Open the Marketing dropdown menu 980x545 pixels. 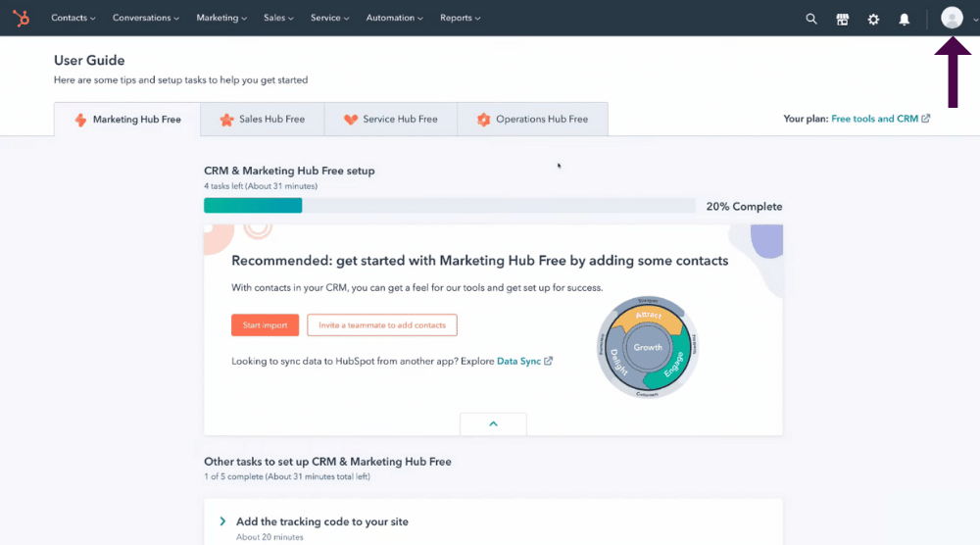pos(221,18)
